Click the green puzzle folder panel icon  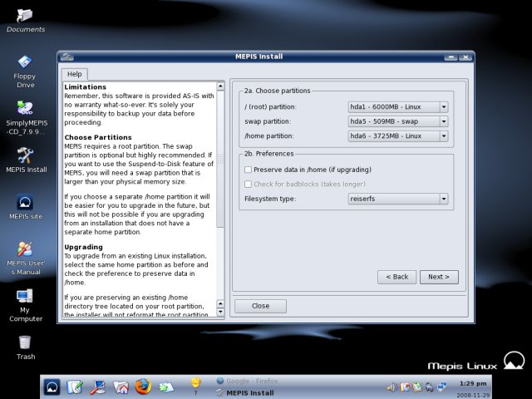click(166, 387)
